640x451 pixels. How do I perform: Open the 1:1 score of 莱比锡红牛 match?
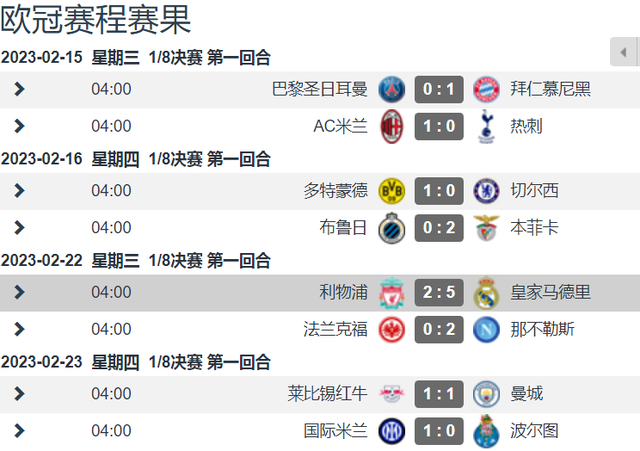coord(439,394)
